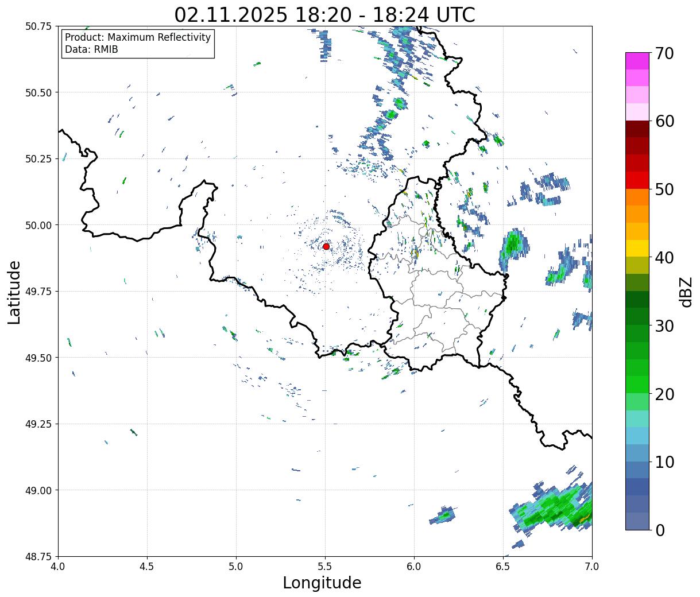
Task: Pick the turquoise swatch just below 20
Action: [637, 418]
